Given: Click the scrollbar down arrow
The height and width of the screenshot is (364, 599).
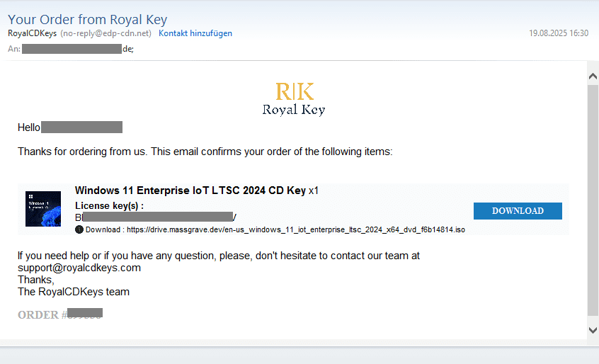Looking at the screenshot, I should tap(593, 330).
